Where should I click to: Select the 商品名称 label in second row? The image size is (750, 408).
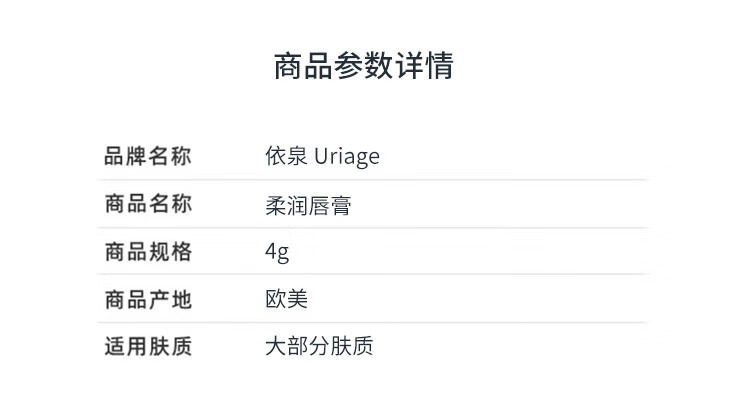(148, 204)
